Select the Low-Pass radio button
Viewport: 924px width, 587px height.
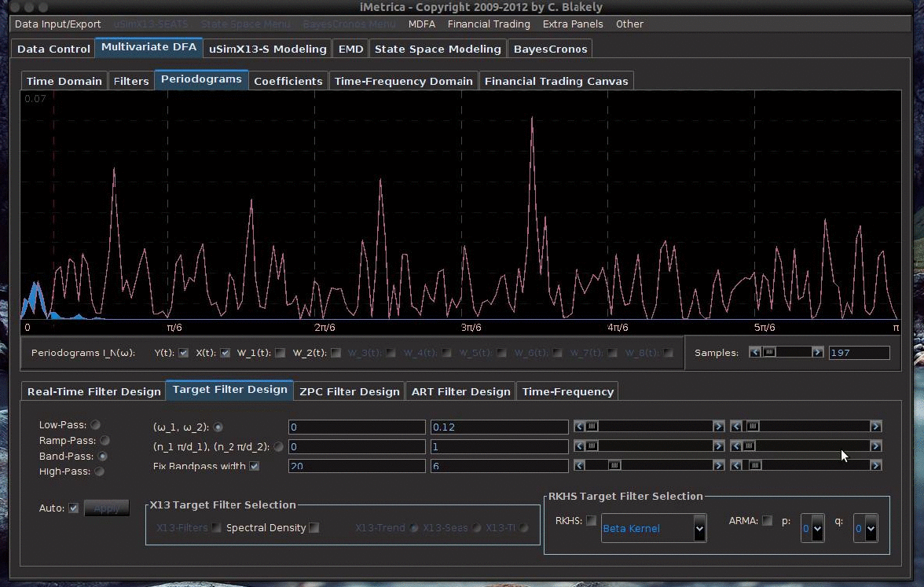(x=96, y=425)
